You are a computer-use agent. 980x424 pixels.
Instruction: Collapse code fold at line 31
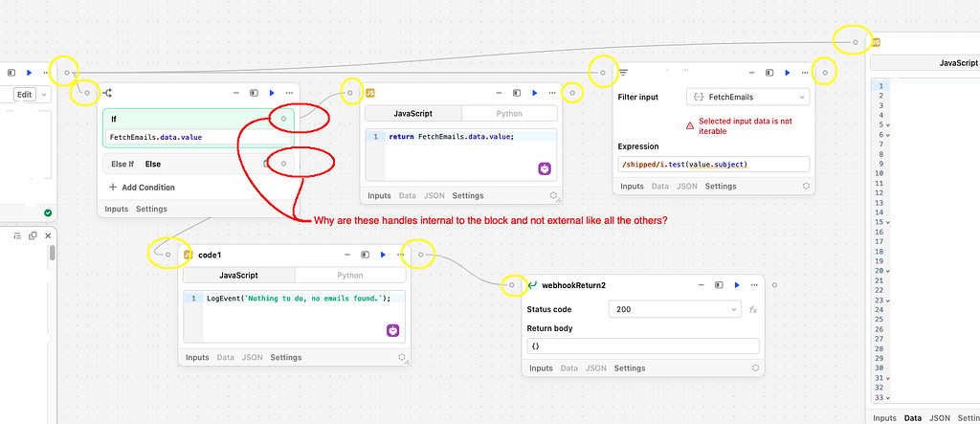[887, 378]
